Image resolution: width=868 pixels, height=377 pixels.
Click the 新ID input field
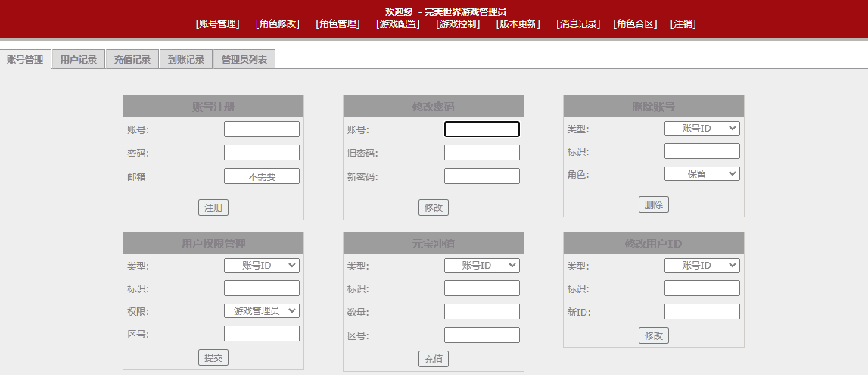point(702,312)
